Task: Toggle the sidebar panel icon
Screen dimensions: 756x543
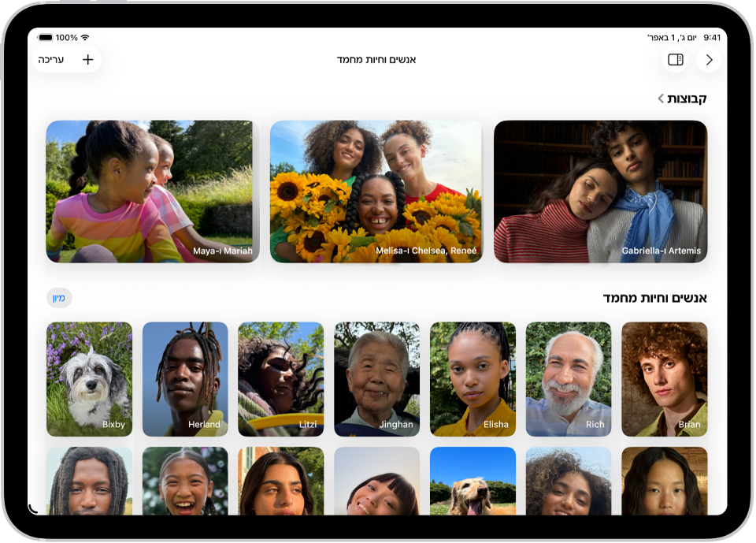Action: 676,60
